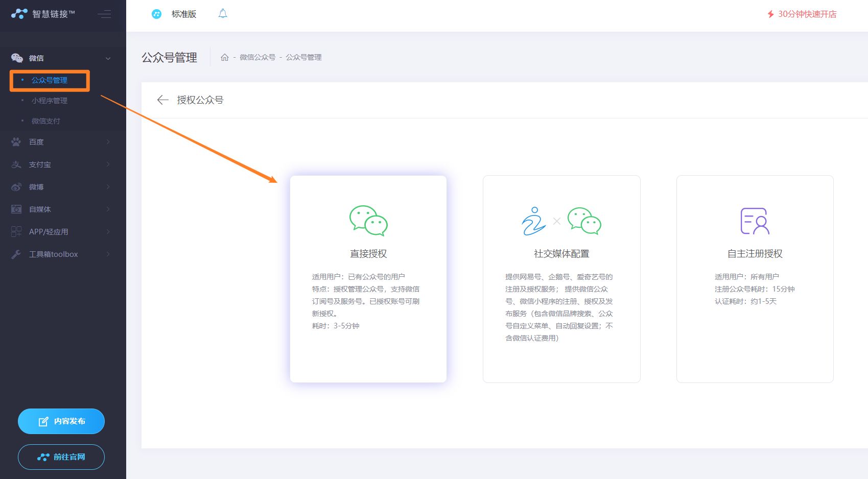Expand the APP/轻应用 menu chevron
868x479 pixels.
click(x=108, y=232)
